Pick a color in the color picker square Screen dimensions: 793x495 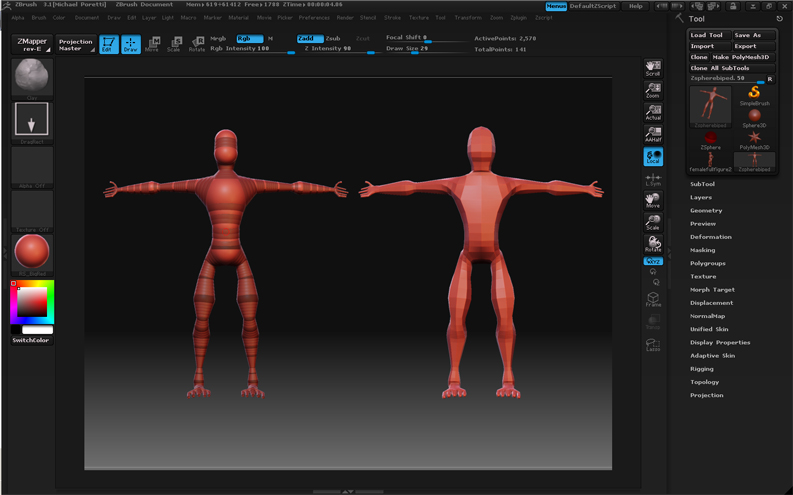(32, 302)
